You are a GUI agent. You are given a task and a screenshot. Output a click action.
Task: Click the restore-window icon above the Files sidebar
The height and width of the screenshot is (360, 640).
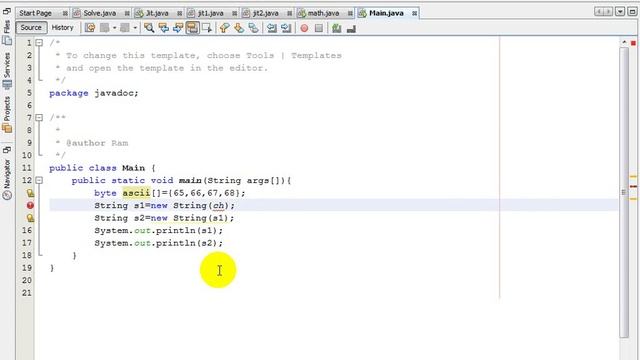coord(7,12)
